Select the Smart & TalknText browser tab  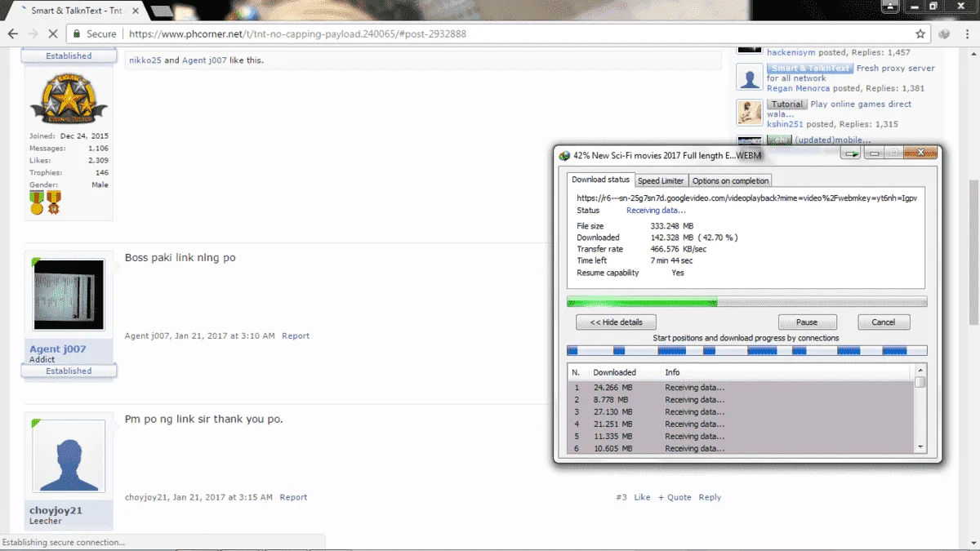pos(78,10)
